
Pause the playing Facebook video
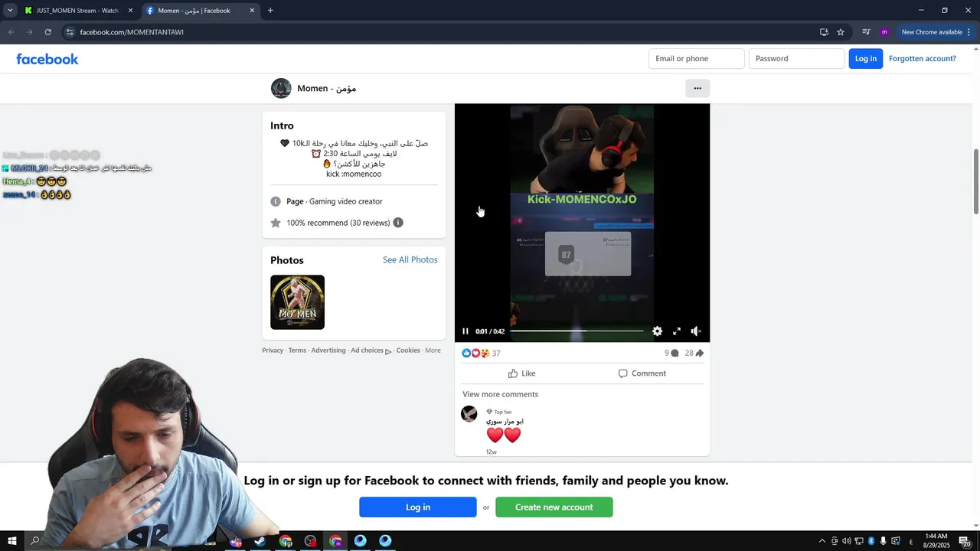(465, 331)
